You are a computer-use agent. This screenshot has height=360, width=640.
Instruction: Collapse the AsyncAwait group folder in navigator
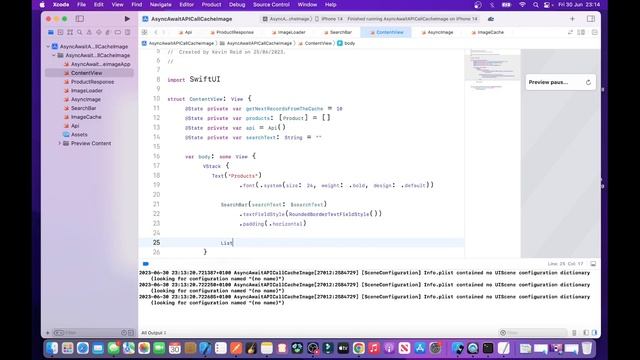(54, 55)
